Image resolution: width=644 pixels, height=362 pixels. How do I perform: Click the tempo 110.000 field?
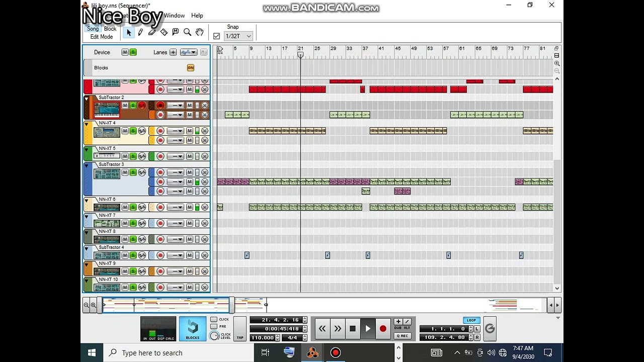click(x=262, y=337)
